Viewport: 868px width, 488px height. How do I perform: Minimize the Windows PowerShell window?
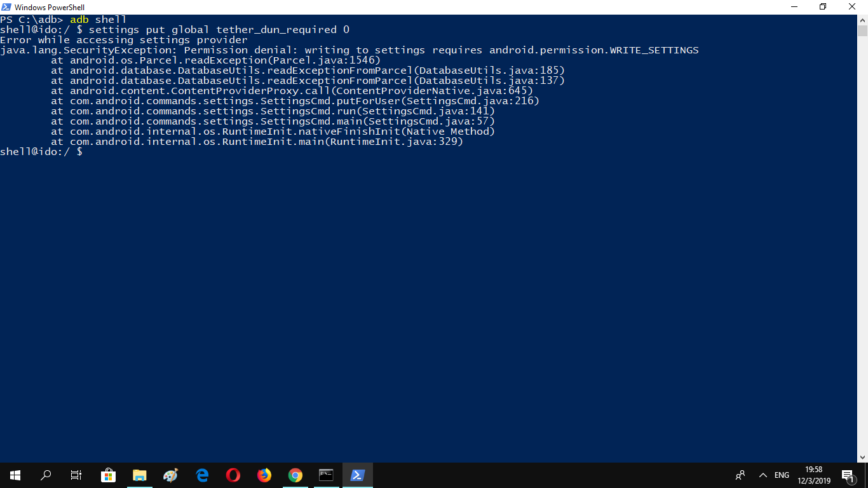coord(794,7)
